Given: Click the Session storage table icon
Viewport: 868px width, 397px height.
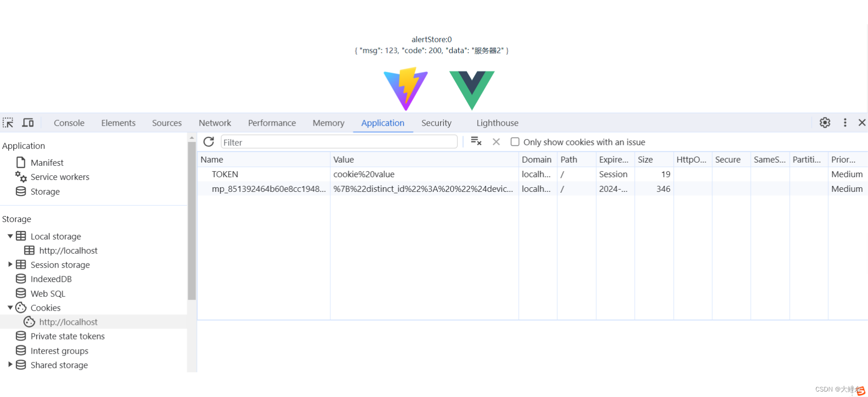Looking at the screenshot, I should click(x=21, y=264).
